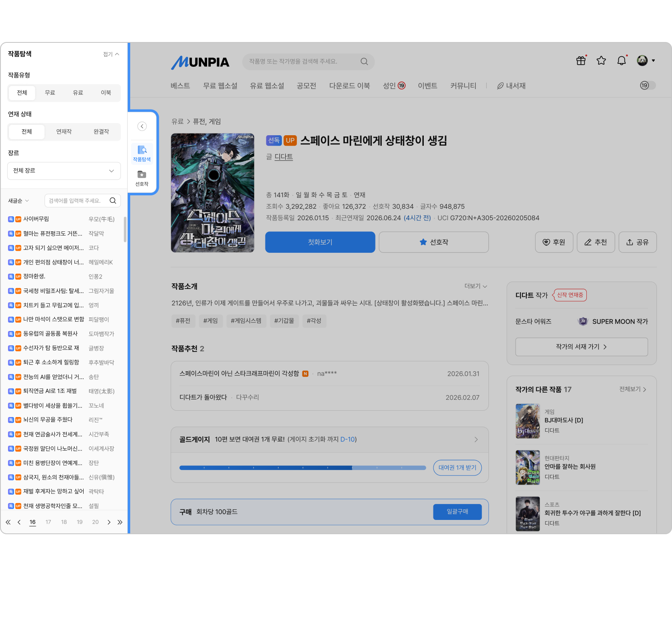Click the #게임시스템 tag

point(246,321)
